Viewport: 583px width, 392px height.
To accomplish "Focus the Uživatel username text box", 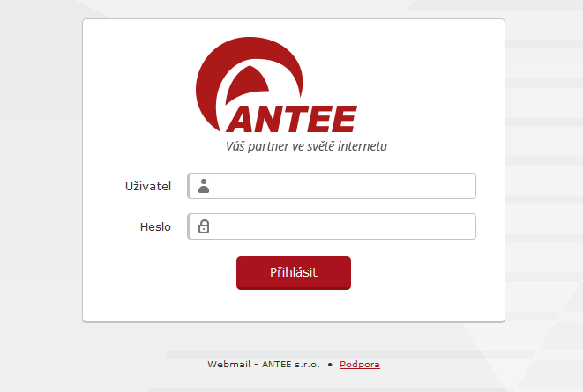I will pyautogui.click(x=332, y=186).
